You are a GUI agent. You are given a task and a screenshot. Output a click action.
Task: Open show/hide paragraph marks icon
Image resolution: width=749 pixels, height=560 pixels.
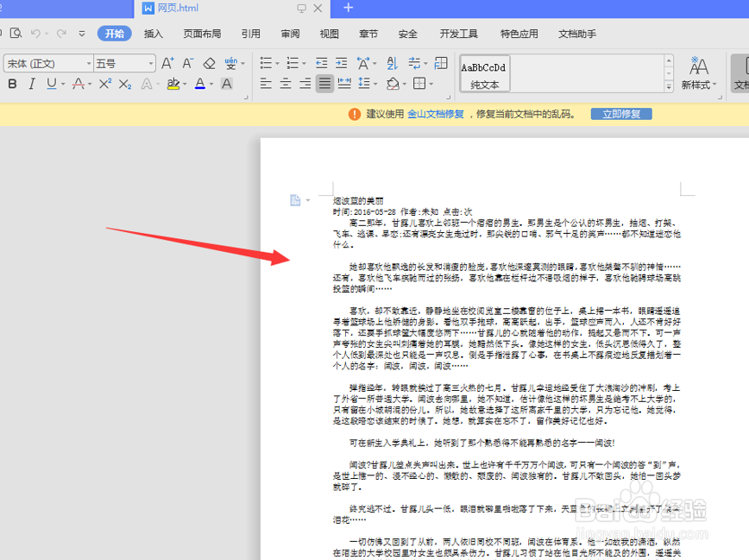pos(414,63)
